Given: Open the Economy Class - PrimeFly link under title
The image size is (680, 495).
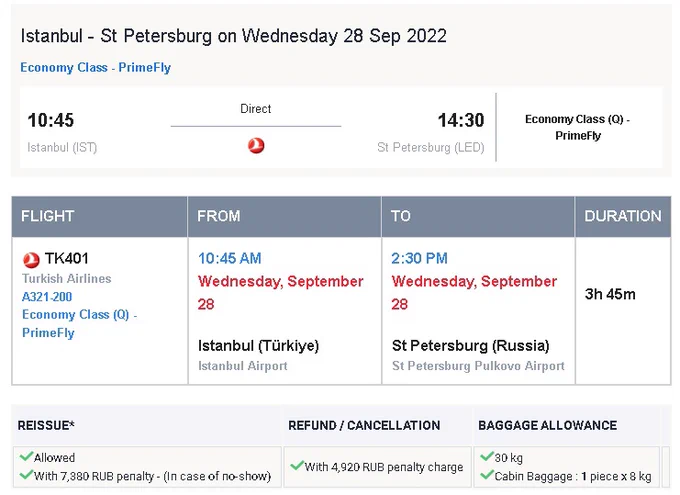Looking at the screenshot, I should pos(95,68).
